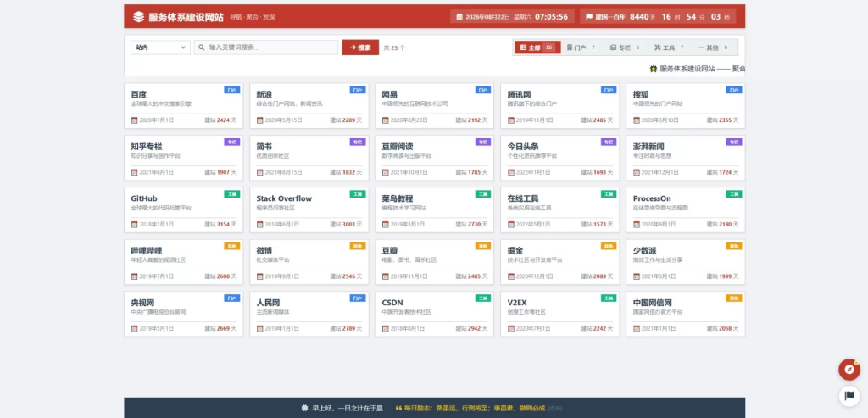Click the 每日励志 motto text in footer

475,408
